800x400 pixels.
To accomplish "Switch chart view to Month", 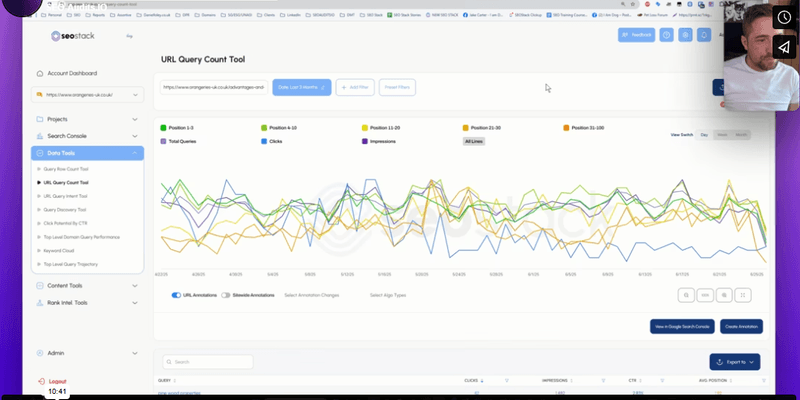I will pos(741,135).
